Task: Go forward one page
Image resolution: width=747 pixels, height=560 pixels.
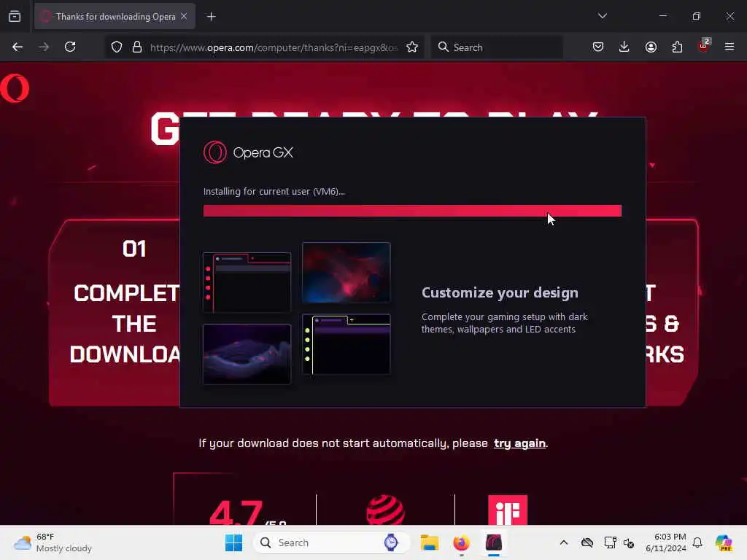Action: click(x=44, y=47)
